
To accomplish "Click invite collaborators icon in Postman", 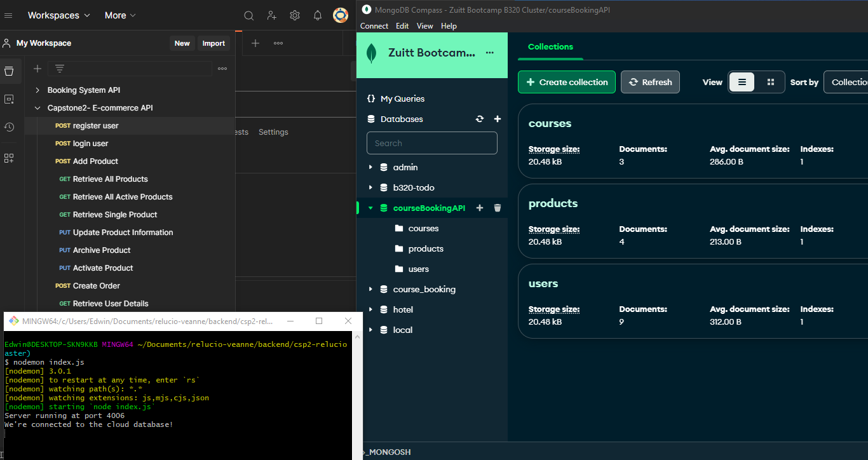I will coord(272,15).
